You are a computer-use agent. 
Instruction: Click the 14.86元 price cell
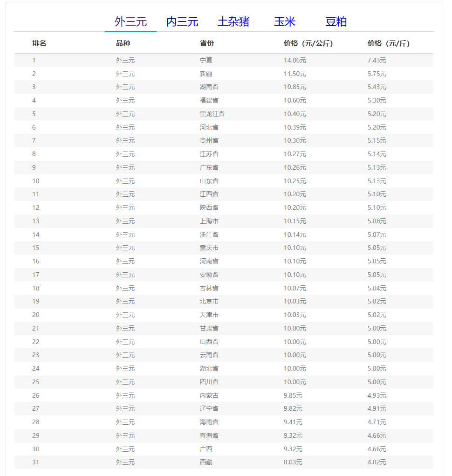pyautogui.click(x=294, y=60)
